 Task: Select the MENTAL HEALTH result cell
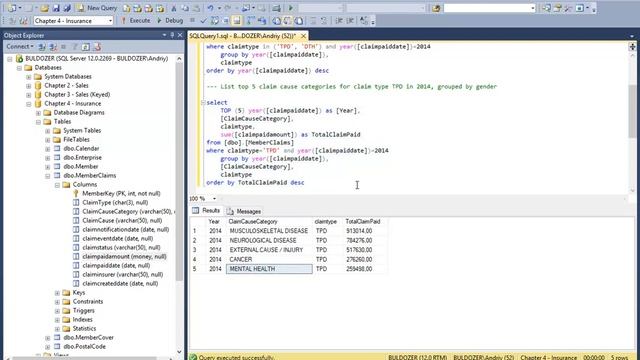[x=269, y=269]
